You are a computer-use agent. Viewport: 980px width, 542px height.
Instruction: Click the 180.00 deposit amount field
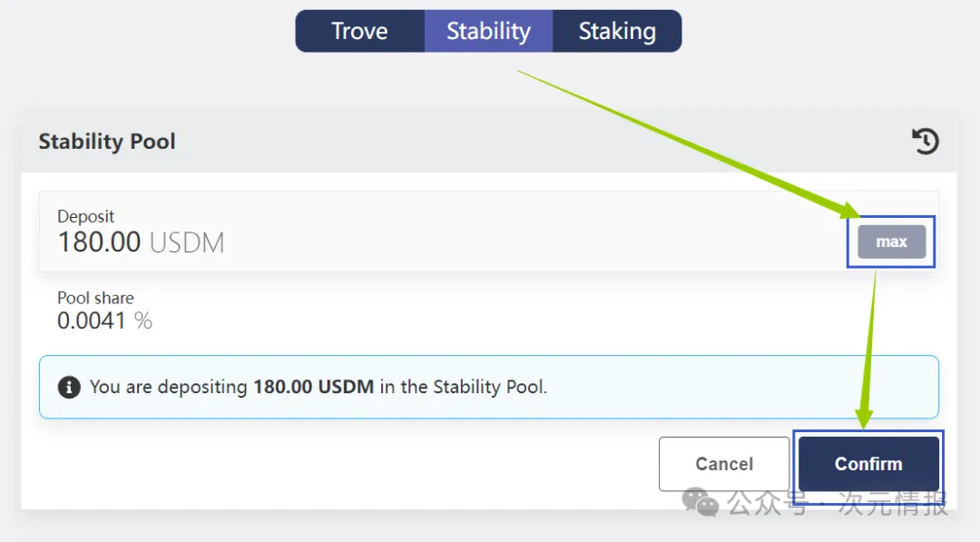[x=99, y=242]
